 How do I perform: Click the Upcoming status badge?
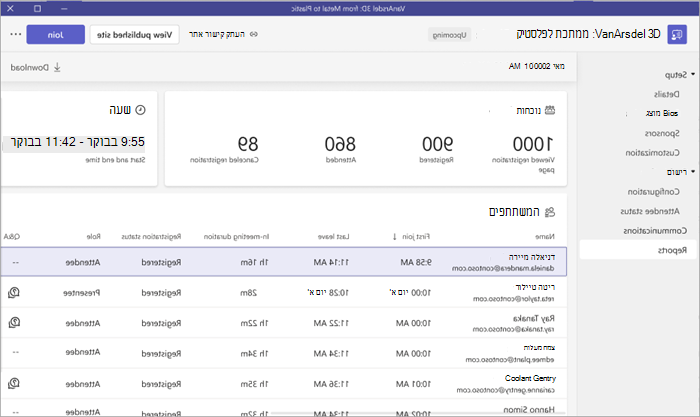point(450,35)
